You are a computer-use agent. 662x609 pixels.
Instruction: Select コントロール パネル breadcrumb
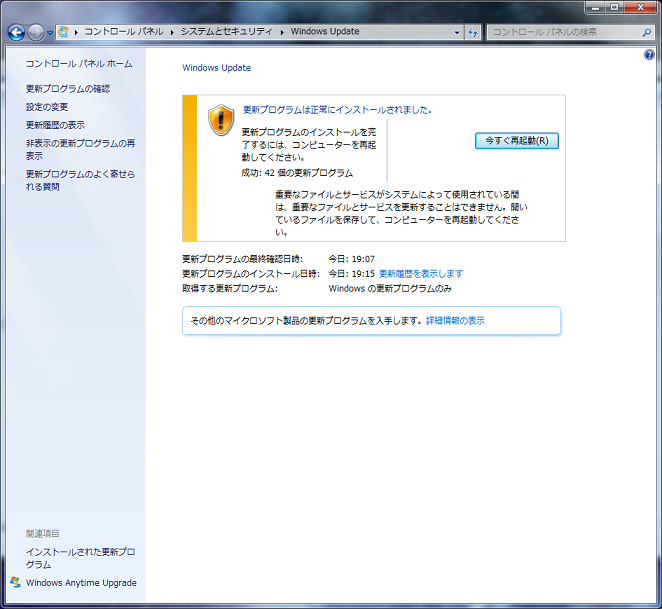click(124, 32)
